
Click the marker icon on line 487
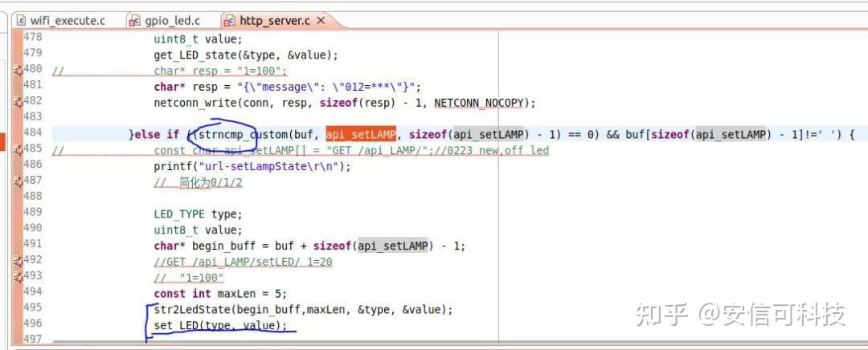pyautogui.click(x=18, y=181)
